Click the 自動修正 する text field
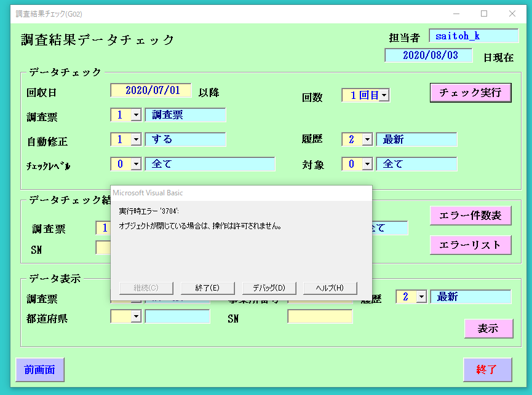Image resolution: width=532 pixels, height=395 pixels. pyautogui.click(x=185, y=139)
